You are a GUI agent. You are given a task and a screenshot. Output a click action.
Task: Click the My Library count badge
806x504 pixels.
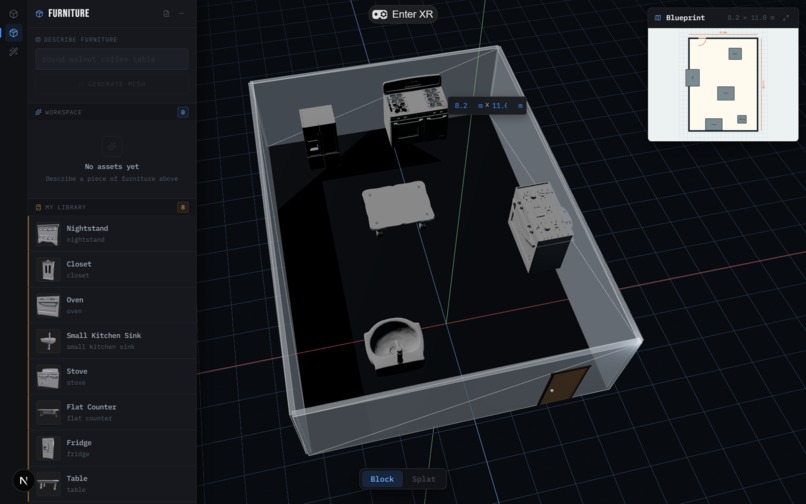[x=182, y=207]
